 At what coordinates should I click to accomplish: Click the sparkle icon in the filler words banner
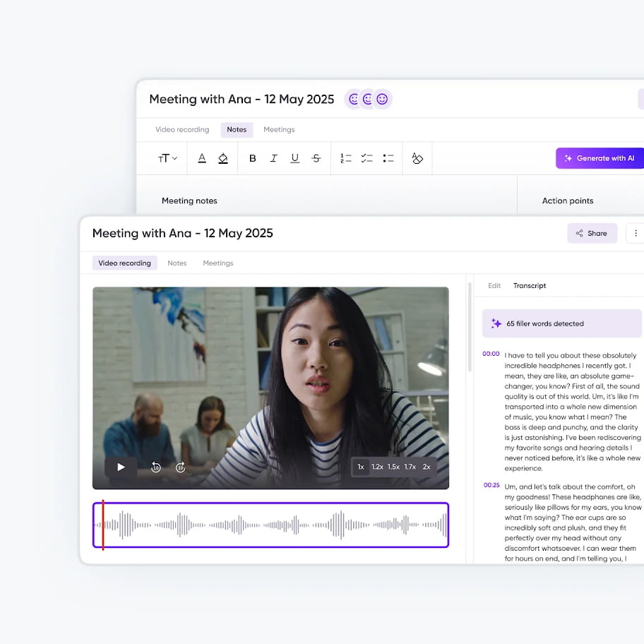pos(496,323)
